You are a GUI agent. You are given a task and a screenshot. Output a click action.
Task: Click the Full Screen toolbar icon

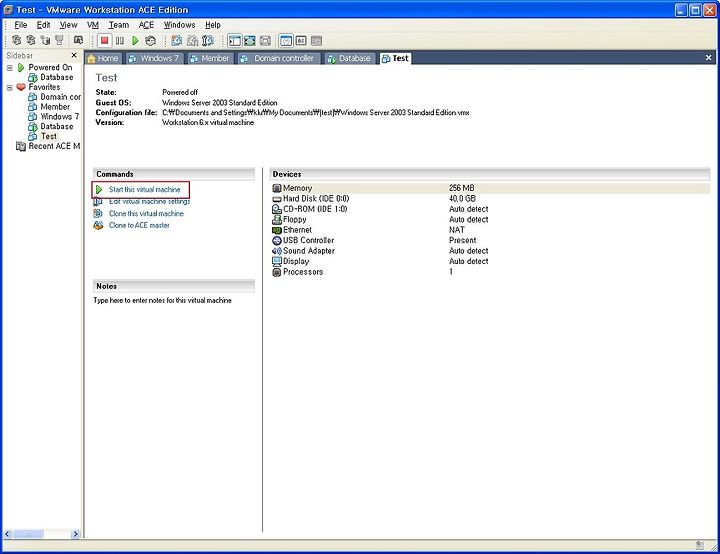point(250,41)
